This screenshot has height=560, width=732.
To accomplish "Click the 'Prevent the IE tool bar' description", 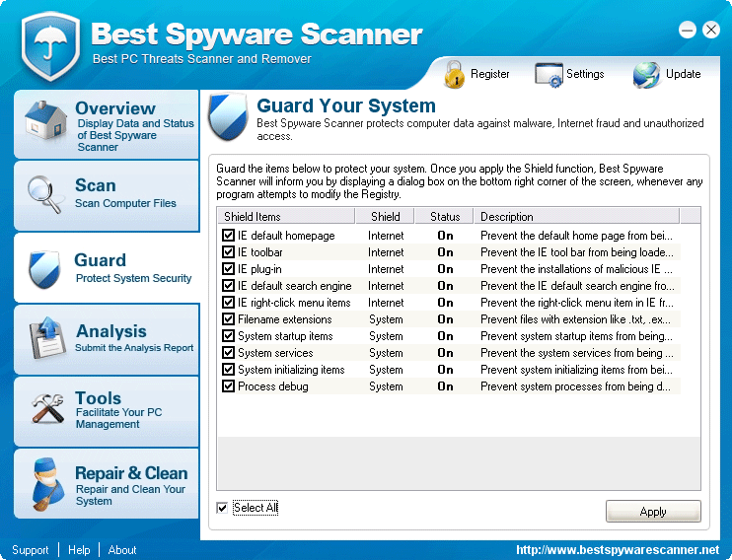I will pyautogui.click(x=577, y=252).
